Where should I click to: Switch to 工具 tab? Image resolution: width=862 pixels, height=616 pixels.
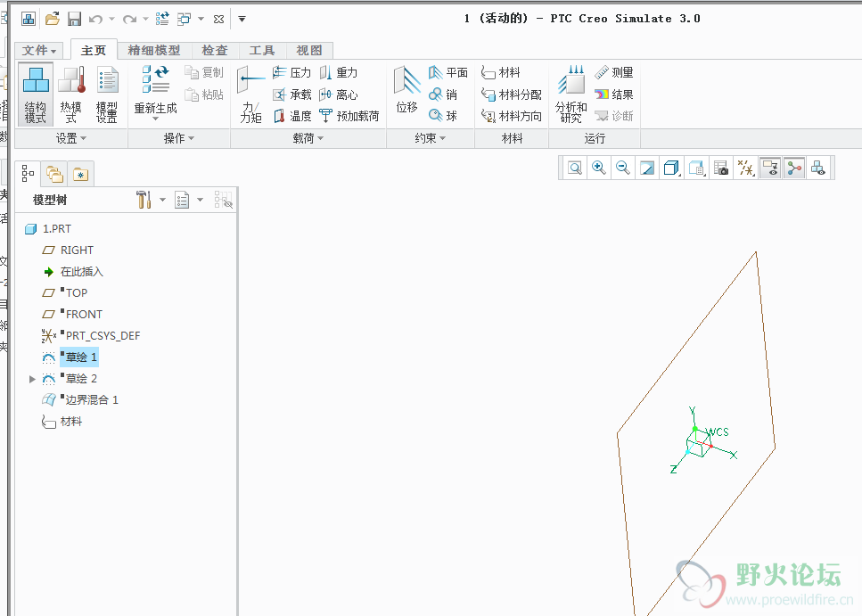tap(262, 51)
